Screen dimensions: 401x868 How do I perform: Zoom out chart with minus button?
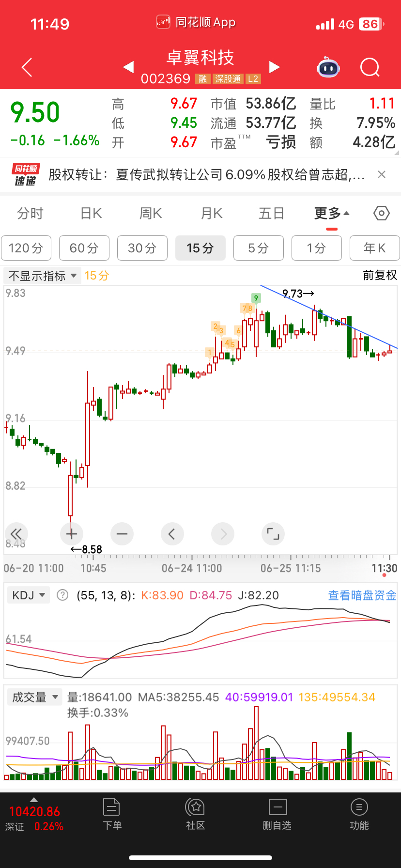[122, 534]
